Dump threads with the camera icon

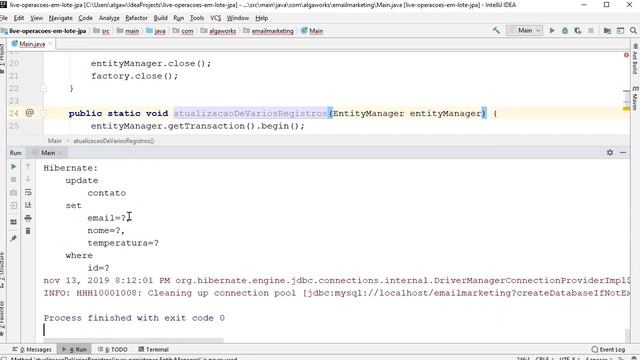[13, 192]
